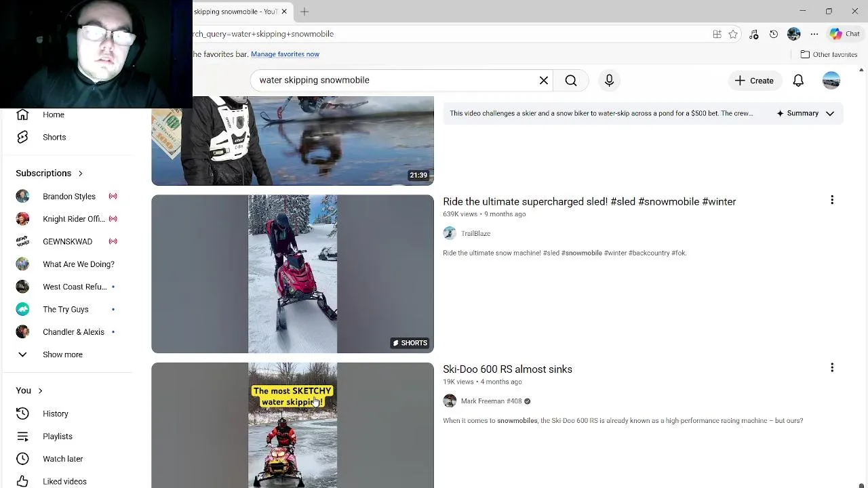The height and width of the screenshot is (488, 868).
Task: Expand the Subscriptions section chevron
Action: 80,174
